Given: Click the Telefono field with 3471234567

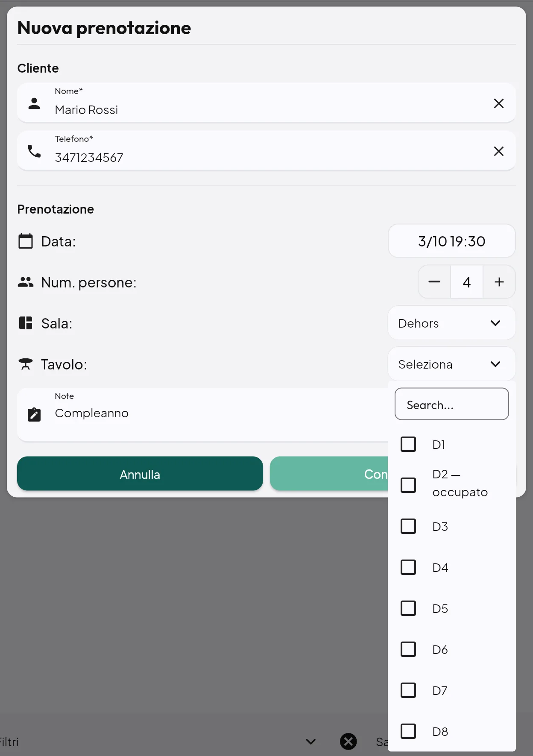Looking at the screenshot, I should tap(266, 151).
